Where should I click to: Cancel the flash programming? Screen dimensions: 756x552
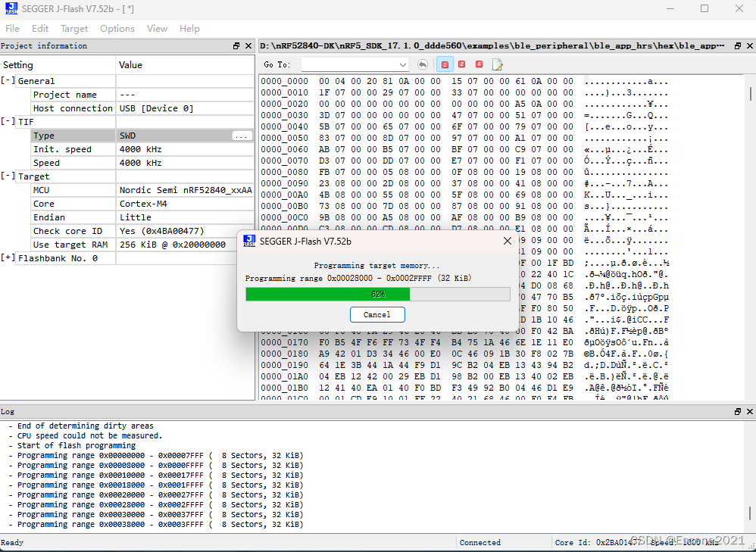click(377, 314)
